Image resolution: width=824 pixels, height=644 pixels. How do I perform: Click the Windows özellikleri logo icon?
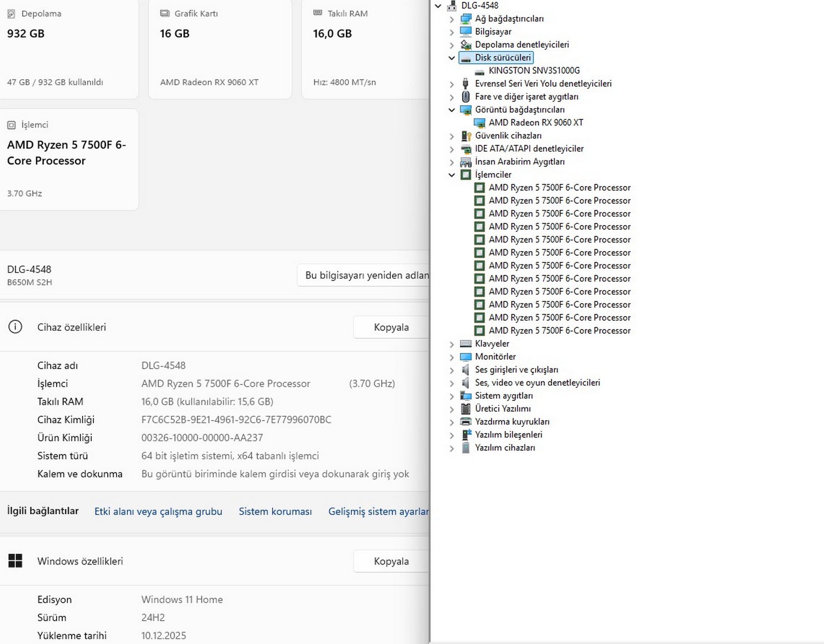click(x=15, y=561)
